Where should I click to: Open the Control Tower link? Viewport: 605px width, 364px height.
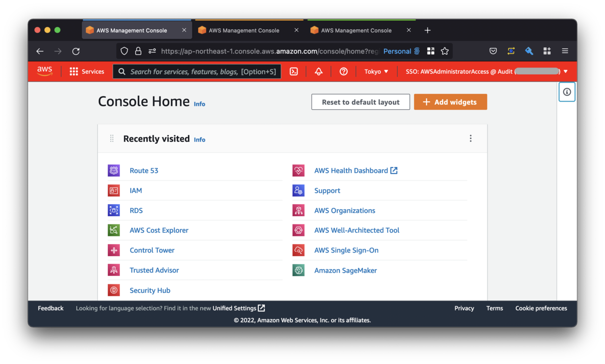coord(152,250)
